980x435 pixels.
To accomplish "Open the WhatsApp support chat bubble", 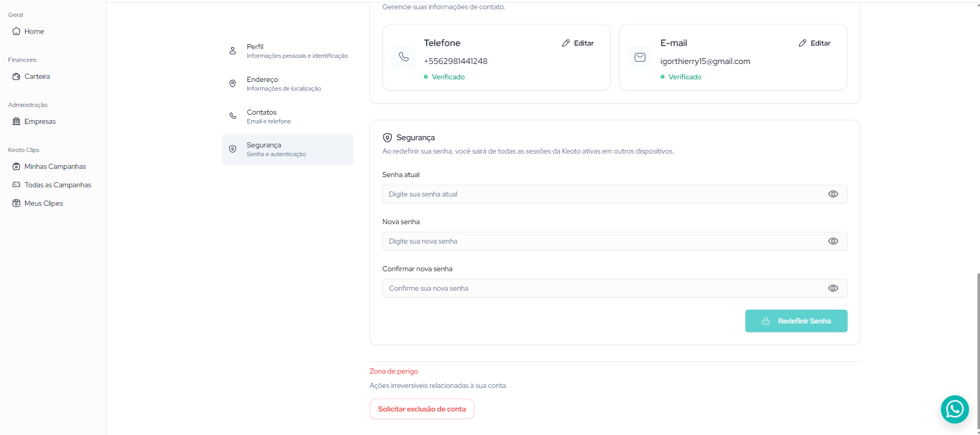I will point(954,409).
